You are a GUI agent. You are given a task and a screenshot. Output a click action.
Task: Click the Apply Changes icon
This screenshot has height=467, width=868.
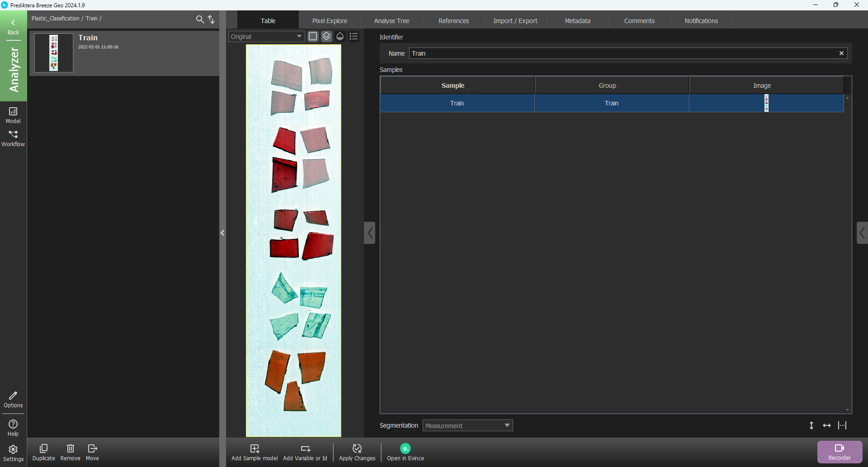[x=357, y=448]
